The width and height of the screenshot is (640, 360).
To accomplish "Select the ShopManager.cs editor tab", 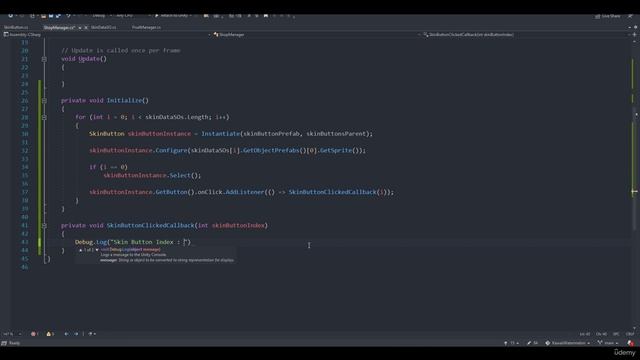I will coord(59,27).
